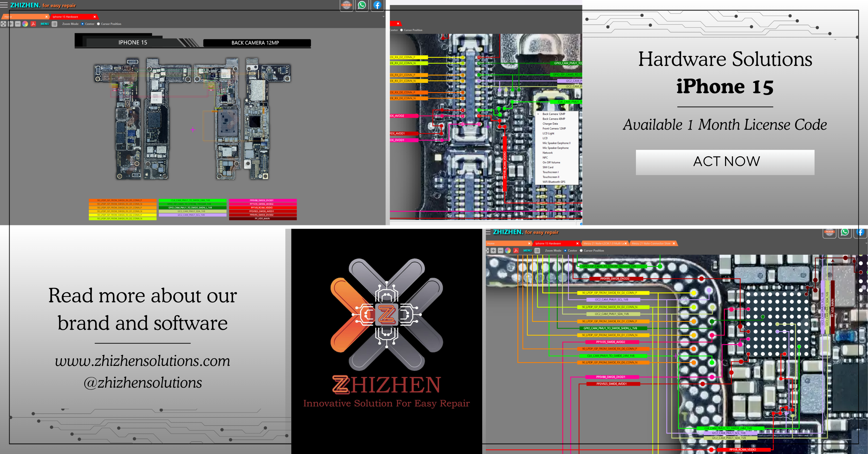Click the zoom-out minus icon in the Meizu-tabbed window
This screenshot has height=454, width=868.
pyautogui.click(x=501, y=251)
